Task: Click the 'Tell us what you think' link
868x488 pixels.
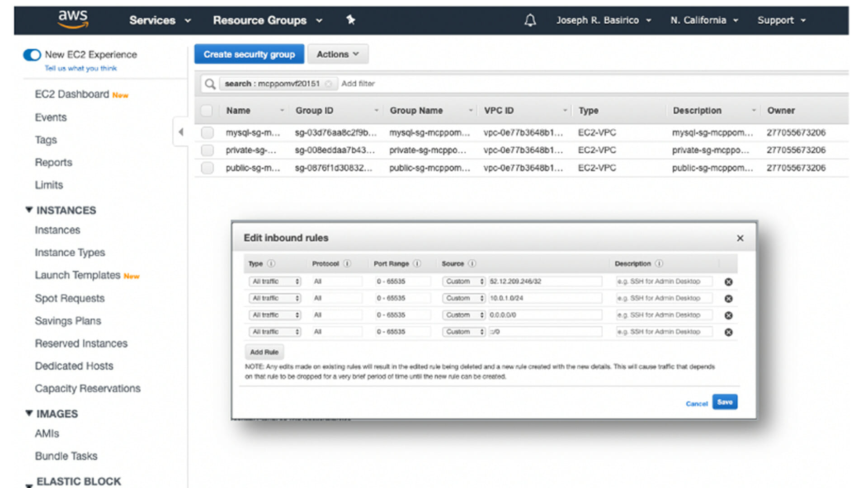Action: (x=80, y=68)
